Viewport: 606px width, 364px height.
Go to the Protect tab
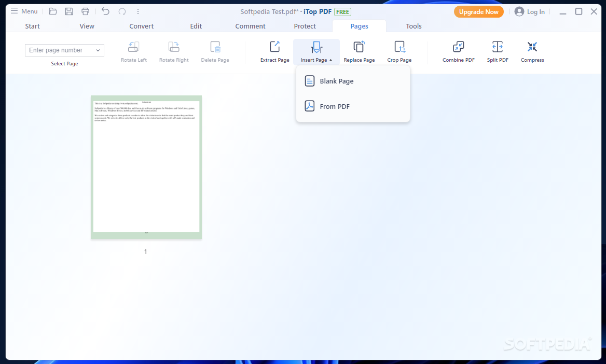click(x=305, y=26)
